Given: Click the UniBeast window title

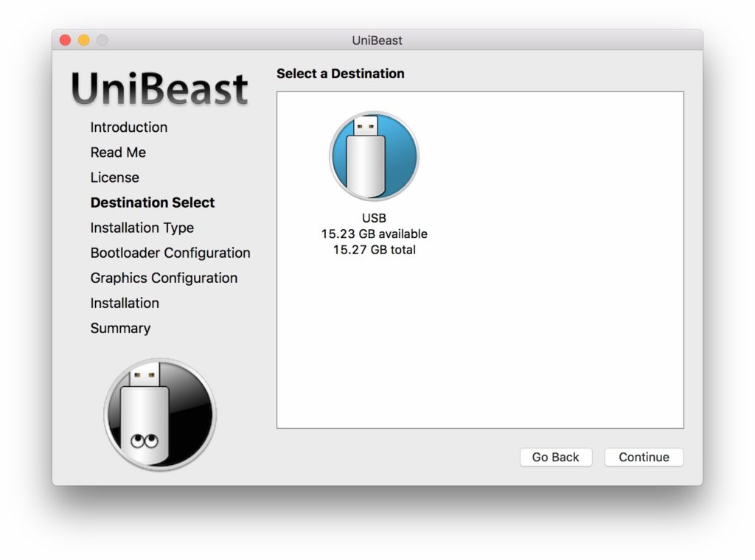Looking at the screenshot, I should (x=377, y=41).
